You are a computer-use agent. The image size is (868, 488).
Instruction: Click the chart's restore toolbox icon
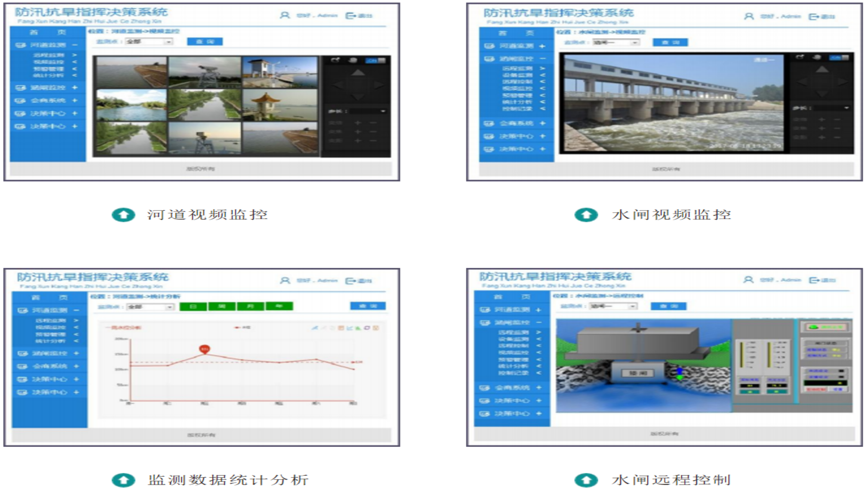click(x=367, y=328)
